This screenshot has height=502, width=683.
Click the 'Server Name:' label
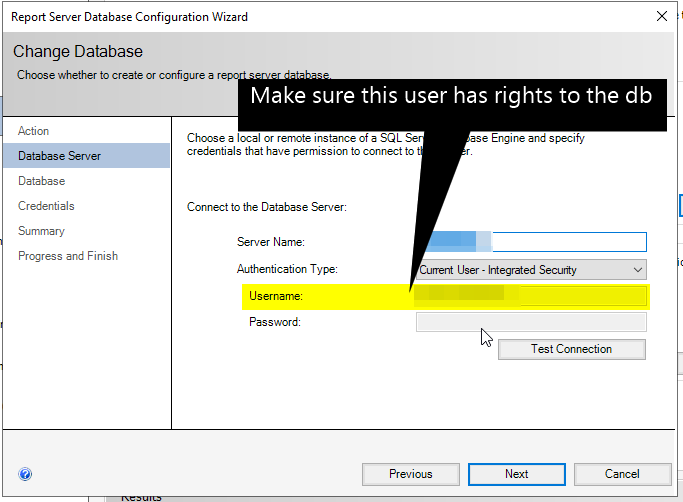click(x=270, y=242)
